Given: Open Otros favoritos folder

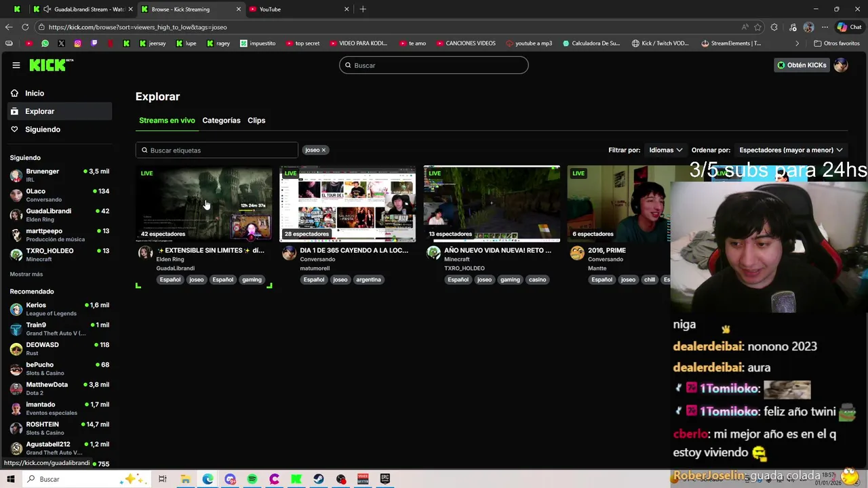Looking at the screenshot, I should [837, 43].
